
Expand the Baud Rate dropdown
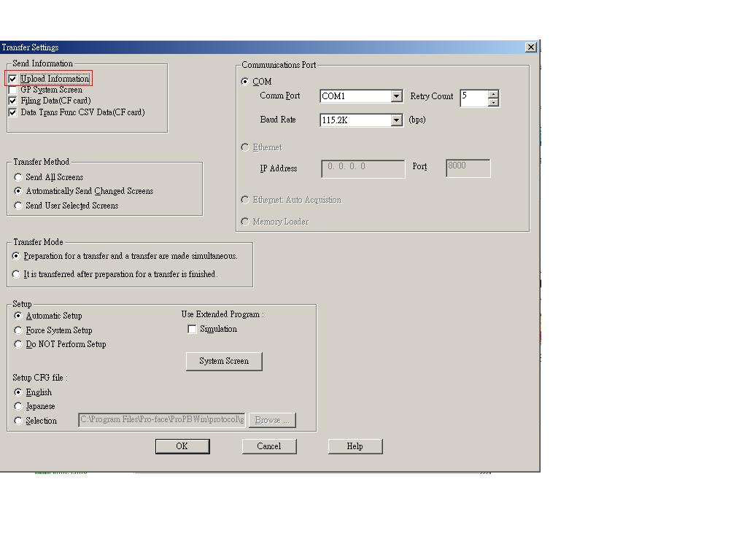396,120
